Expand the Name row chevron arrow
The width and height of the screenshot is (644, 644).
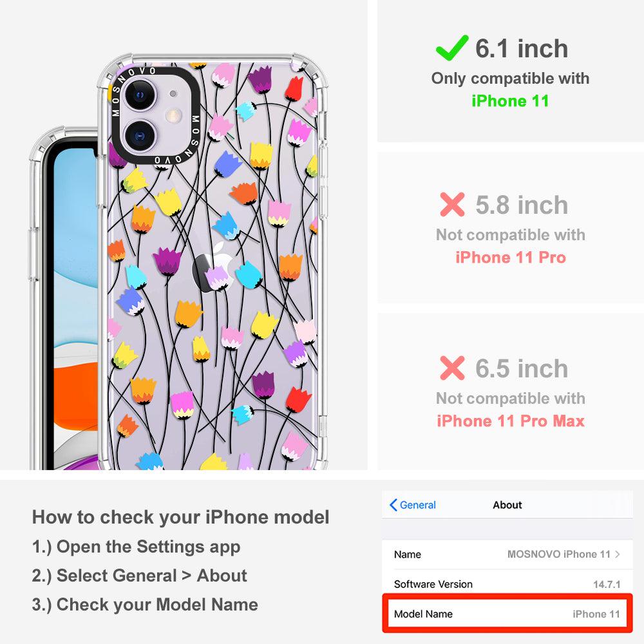coord(618,554)
